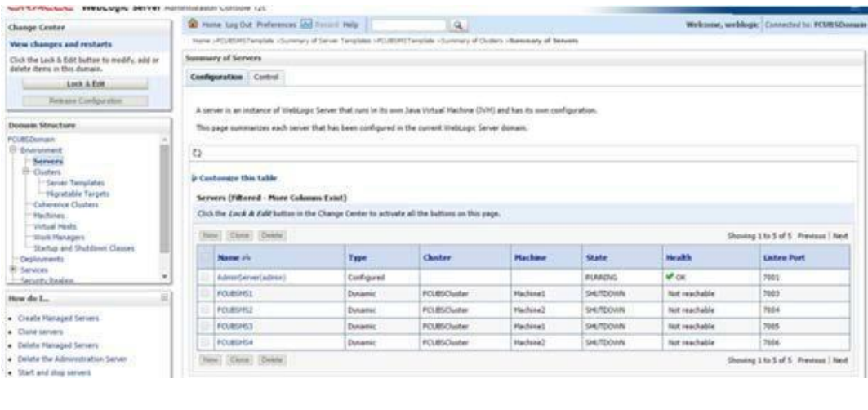868x410 pixels.
Task: Select Work Managers tree item
Action: 59,237
